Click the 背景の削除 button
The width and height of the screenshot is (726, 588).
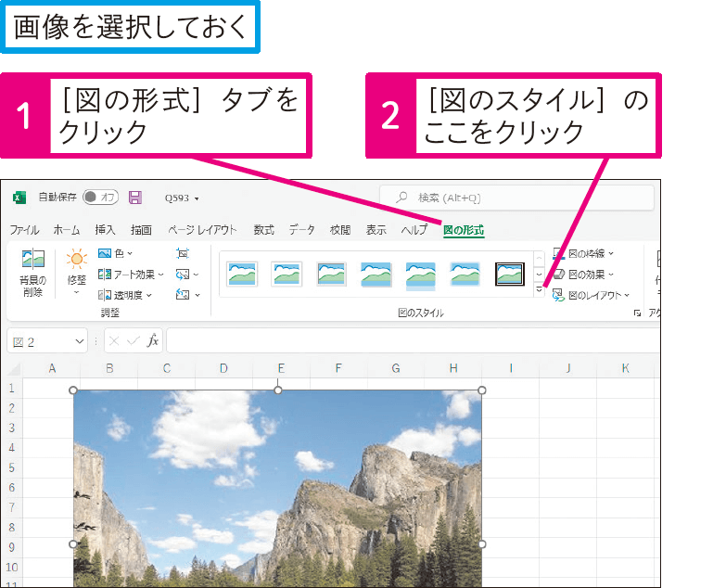pos(32,274)
